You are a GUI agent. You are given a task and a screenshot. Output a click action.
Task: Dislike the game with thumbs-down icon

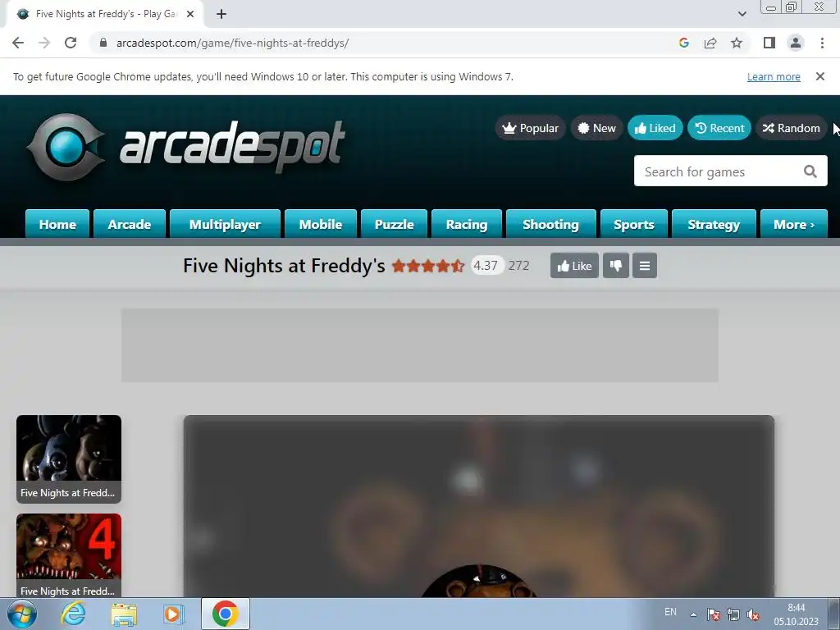(615, 266)
